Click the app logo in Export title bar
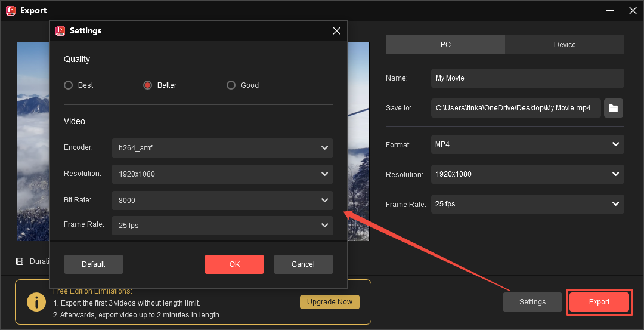This screenshot has width=644, height=330. 11,11
